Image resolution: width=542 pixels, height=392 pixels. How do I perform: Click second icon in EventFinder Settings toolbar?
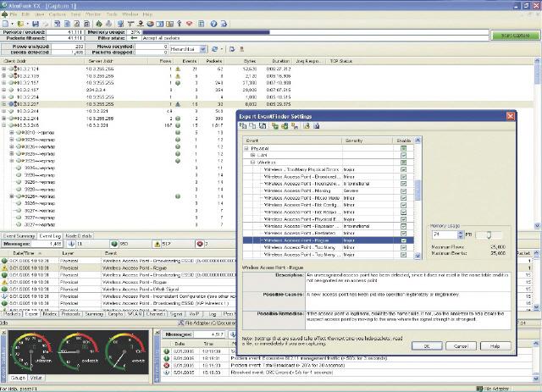(x=252, y=126)
